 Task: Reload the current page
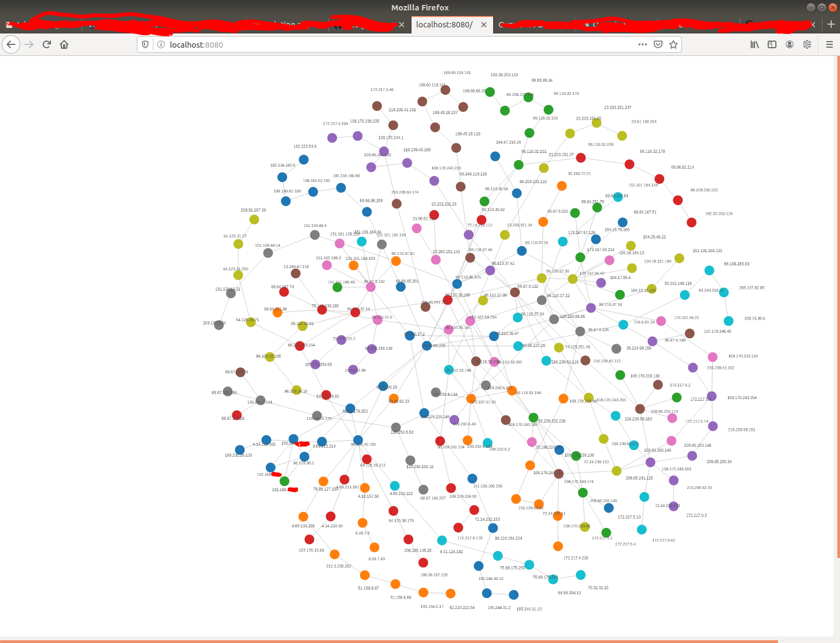(47, 44)
